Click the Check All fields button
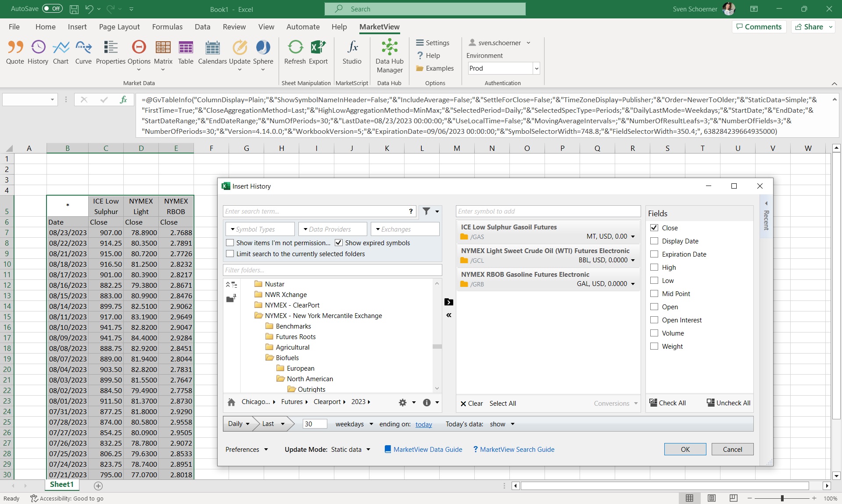This screenshot has height=504, width=842. [667, 403]
